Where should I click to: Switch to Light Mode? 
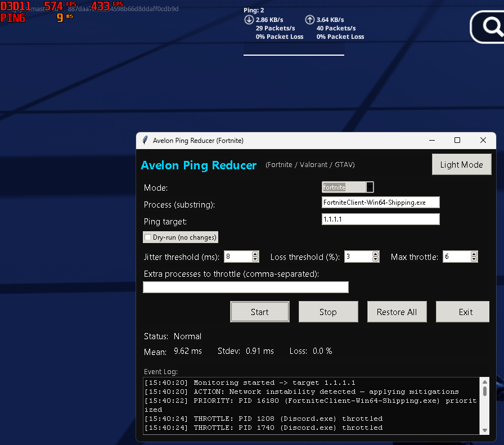pos(462,165)
